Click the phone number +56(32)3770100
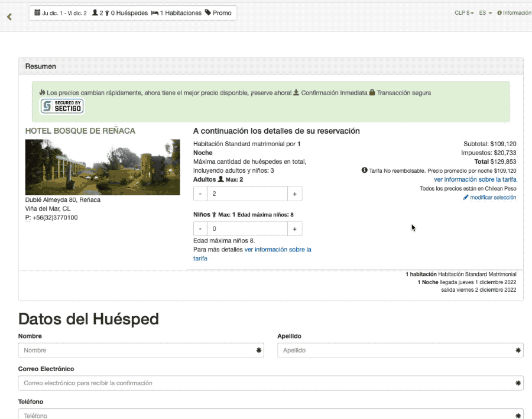 pyautogui.click(x=55, y=217)
